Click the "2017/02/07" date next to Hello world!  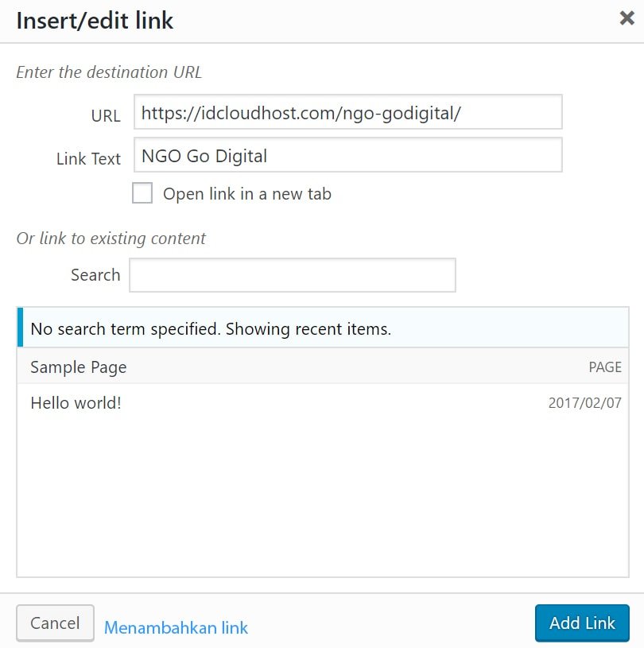584,403
